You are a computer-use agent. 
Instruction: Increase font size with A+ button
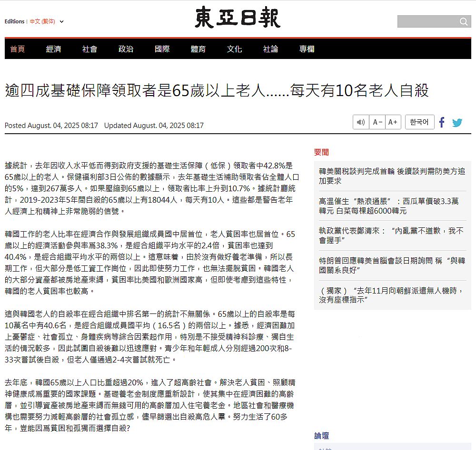[393, 122]
